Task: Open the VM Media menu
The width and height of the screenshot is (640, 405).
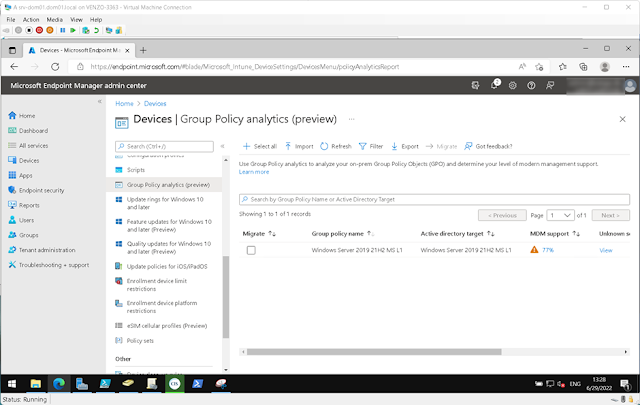Action: click(54, 20)
